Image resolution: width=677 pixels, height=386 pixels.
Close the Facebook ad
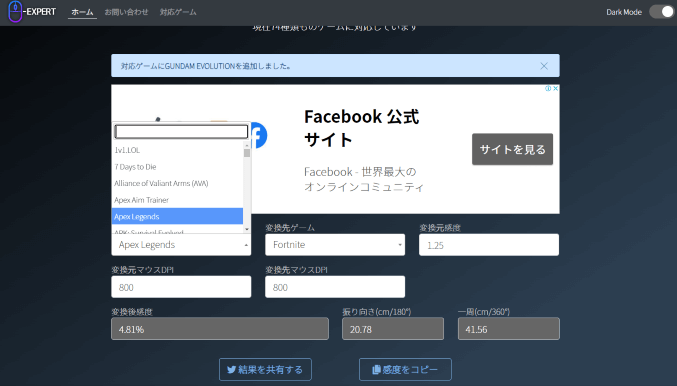[556, 88]
